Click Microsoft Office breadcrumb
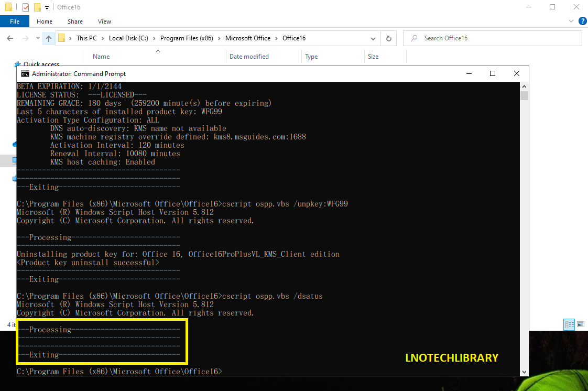The height and width of the screenshot is (391, 588). coord(247,38)
